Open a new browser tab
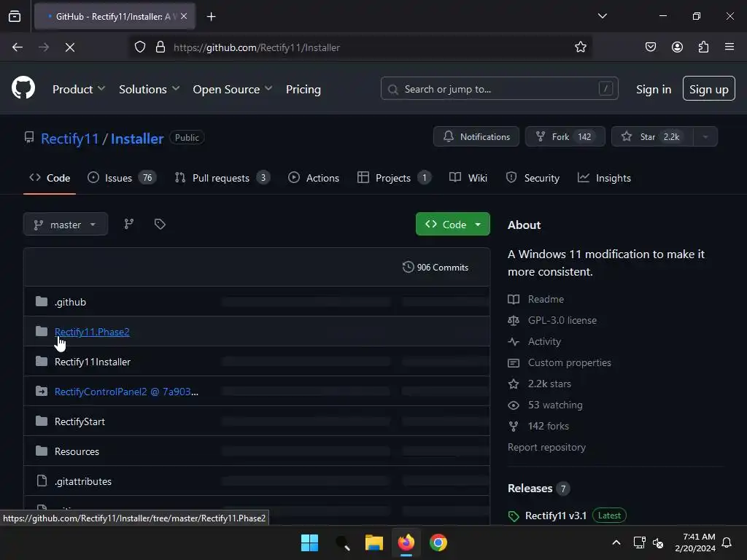This screenshot has width=747, height=560. coord(211,17)
